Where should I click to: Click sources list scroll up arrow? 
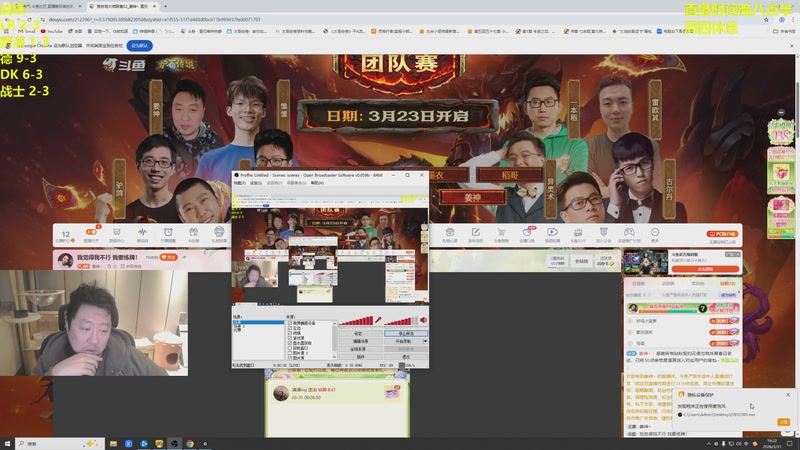point(335,323)
